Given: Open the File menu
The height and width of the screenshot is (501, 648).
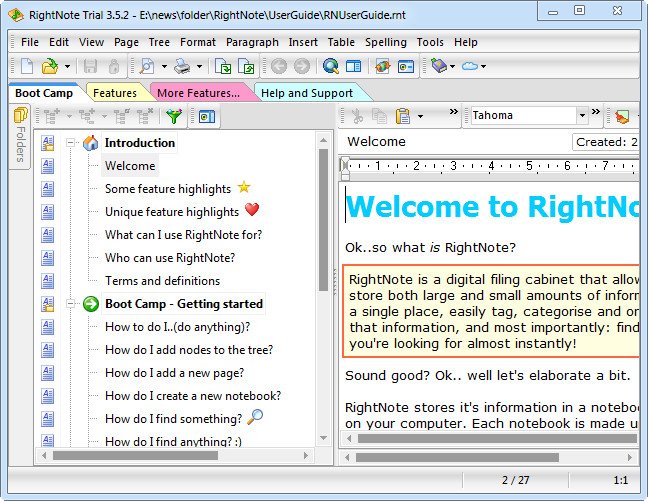Looking at the screenshot, I should click(30, 42).
